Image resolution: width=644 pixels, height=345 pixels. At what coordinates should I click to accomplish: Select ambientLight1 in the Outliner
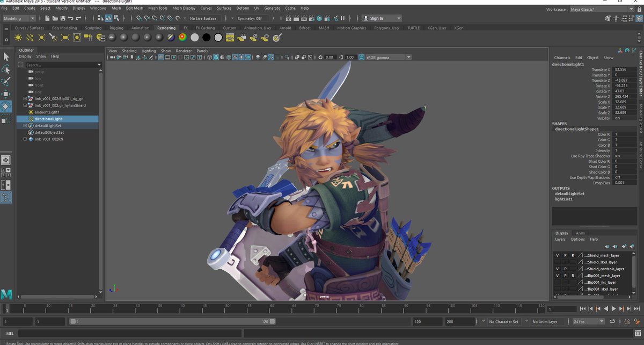click(47, 112)
